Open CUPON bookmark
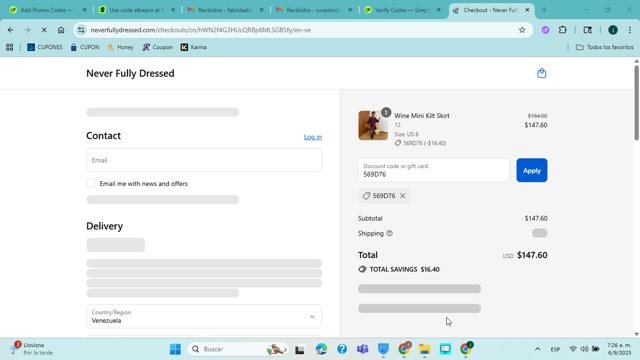640x360 pixels. (x=84, y=47)
